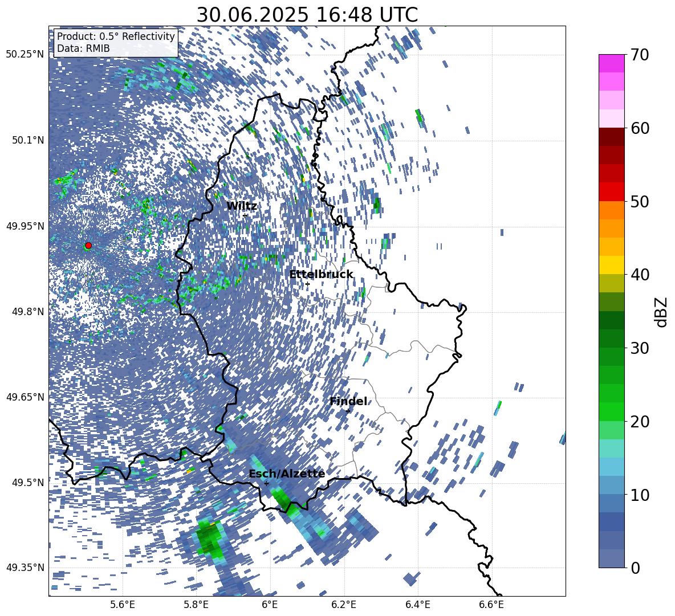Click the 6°E longitude tick label

270,605
